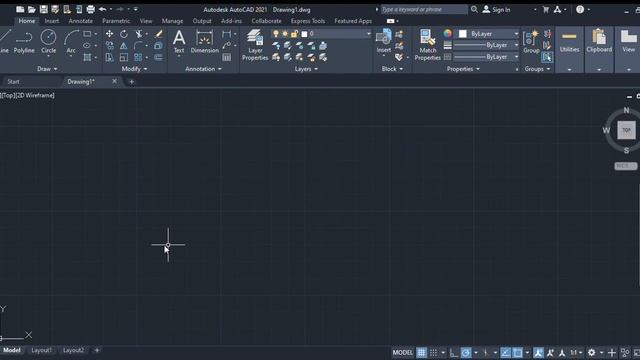Click Sign In button

point(497,9)
